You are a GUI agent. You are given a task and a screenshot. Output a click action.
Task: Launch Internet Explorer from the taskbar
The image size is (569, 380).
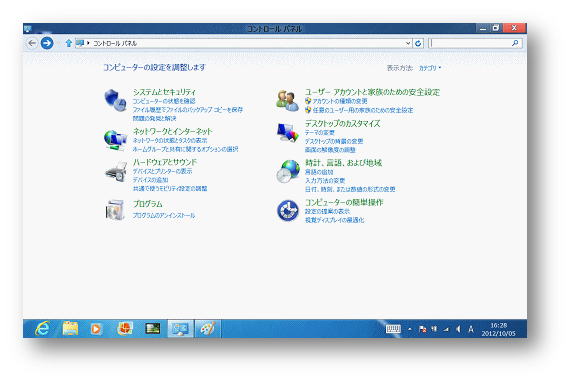[42, 329]
